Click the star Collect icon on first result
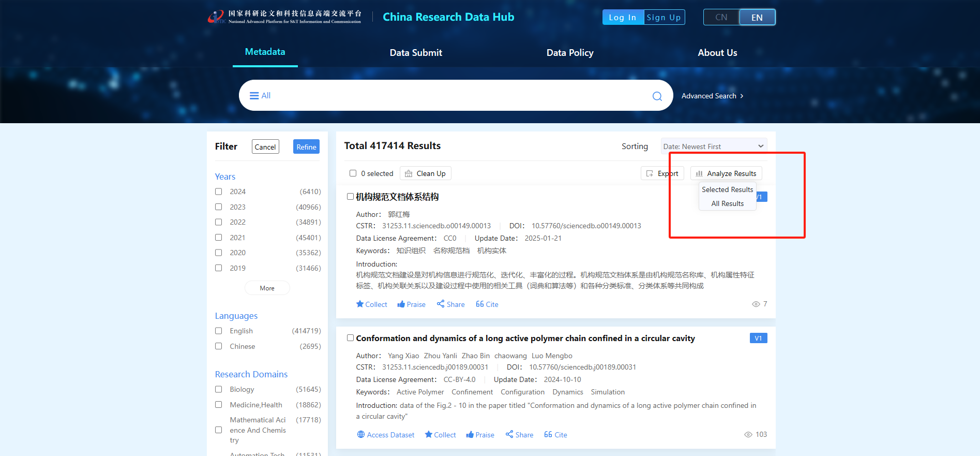980x456 pixels. tap(360, 304)
